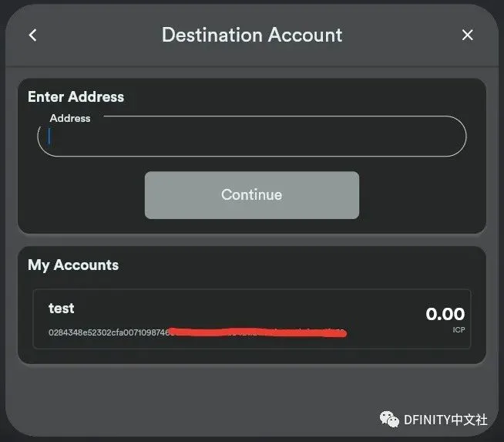Click the WeChat logo icon
The image size is (504, 442).
389,420
